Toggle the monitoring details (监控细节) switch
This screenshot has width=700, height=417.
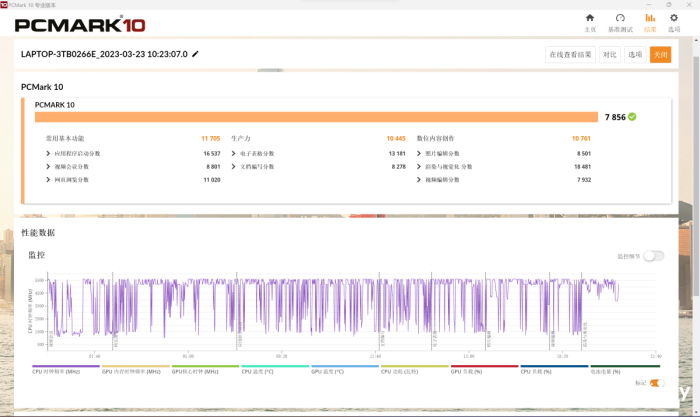pos(653,256)
